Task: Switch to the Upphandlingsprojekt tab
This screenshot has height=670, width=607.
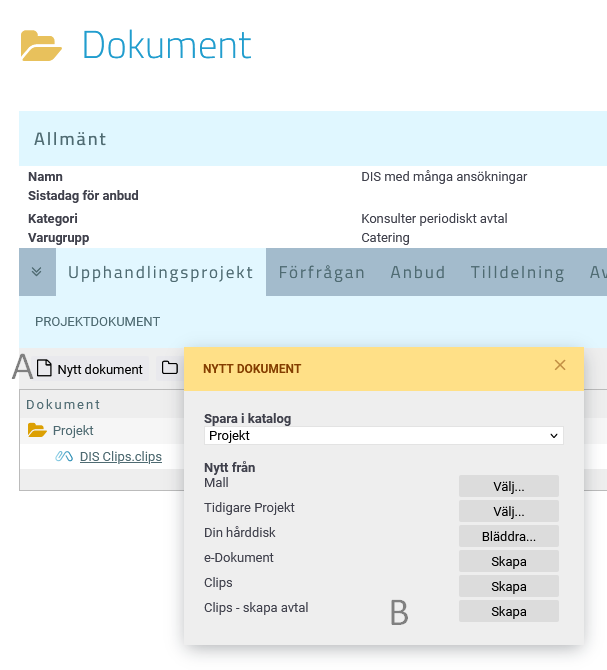Action: click(161, 272)
